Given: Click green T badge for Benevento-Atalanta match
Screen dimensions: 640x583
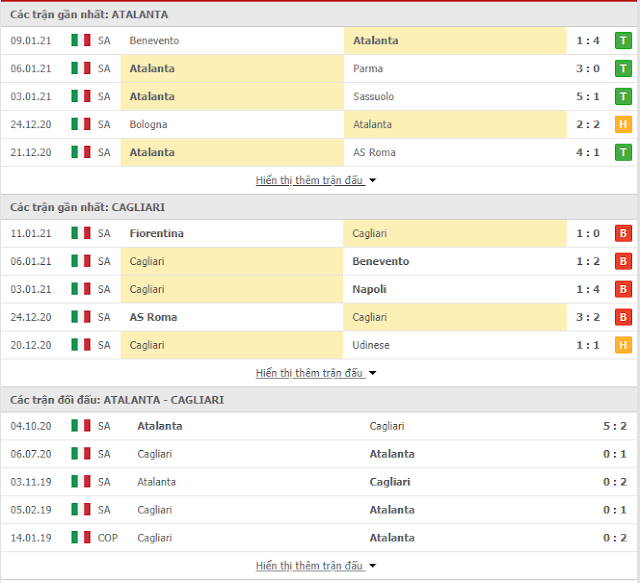Looking at the screenshot, I should tap(623, 41).
